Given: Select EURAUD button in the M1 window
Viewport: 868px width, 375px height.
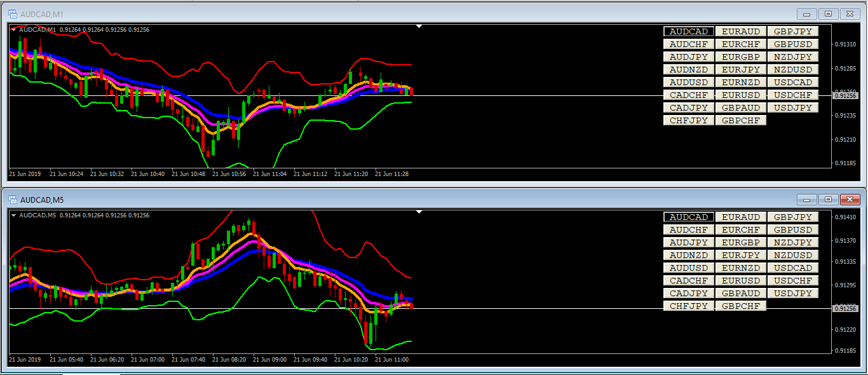Looking at the screenshot, I should tap(741, 31).
